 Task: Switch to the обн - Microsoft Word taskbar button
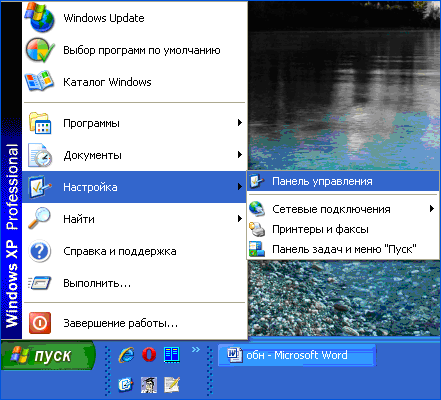click(x=297, y=355)
